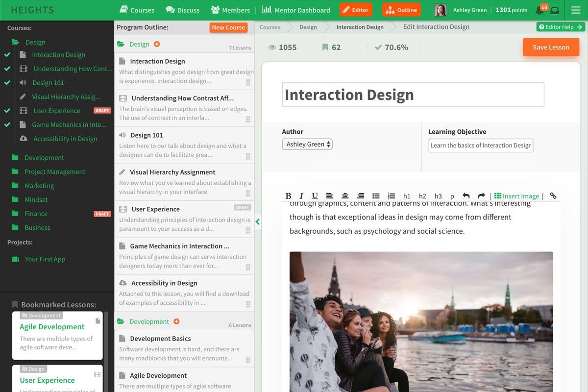The height and width of the screenshot is (392, 588).
Task: Align lesson text to the left
Action: [329, 196]
